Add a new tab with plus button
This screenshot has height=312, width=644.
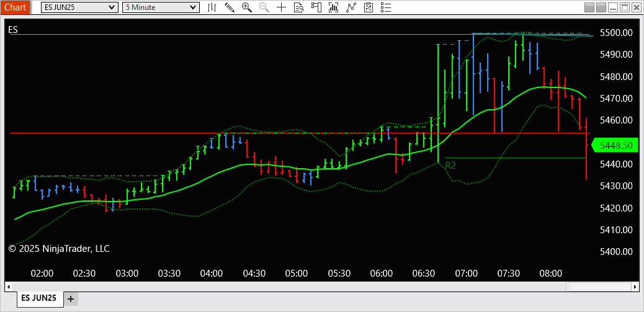click(x=71, y=298)
